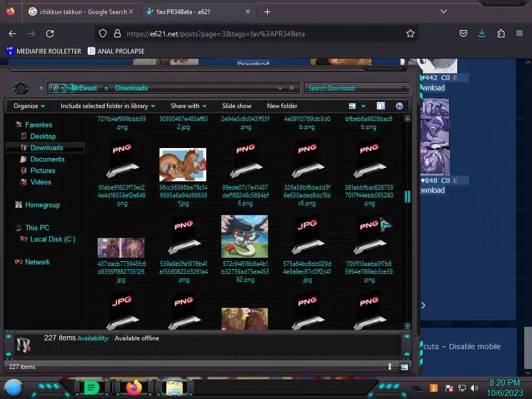Toggle the preview pane icon
This screenshot has height=399, width=532.
(381, 106)
